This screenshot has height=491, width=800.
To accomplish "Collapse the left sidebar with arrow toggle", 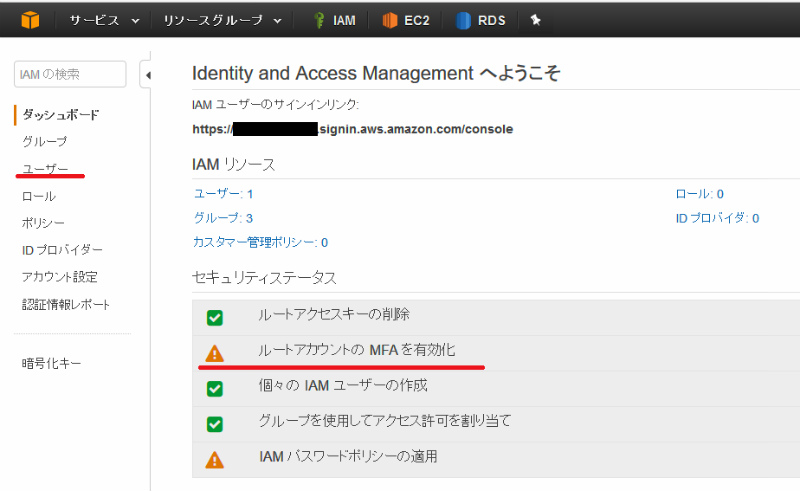I will [x=147, y=75].
